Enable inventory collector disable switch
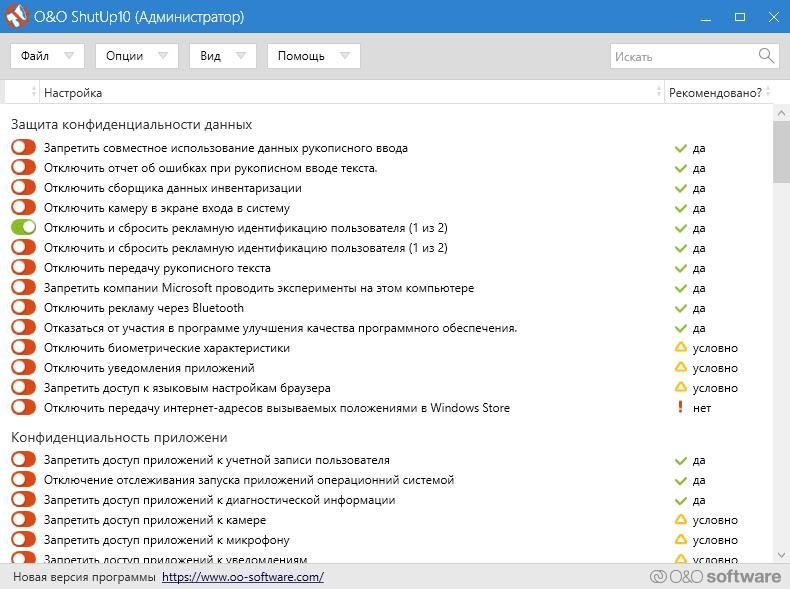 [x=23, y=187]
